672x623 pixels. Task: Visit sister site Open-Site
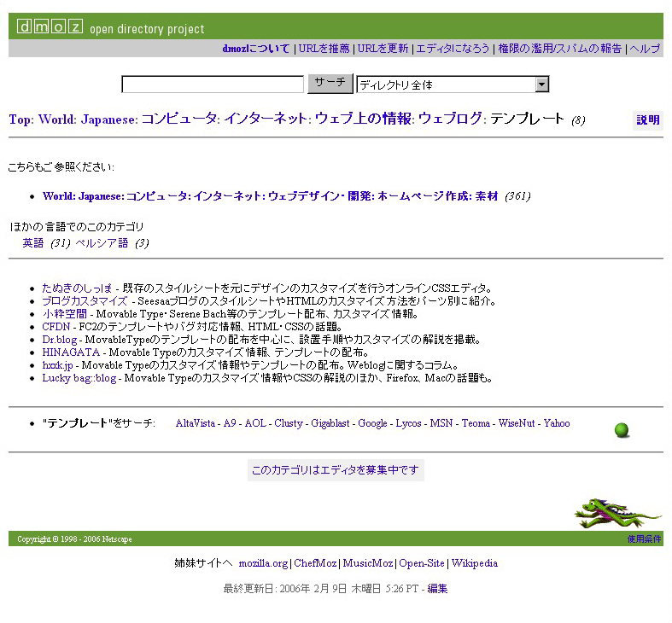pyautogui.click(x=422, y=563)
